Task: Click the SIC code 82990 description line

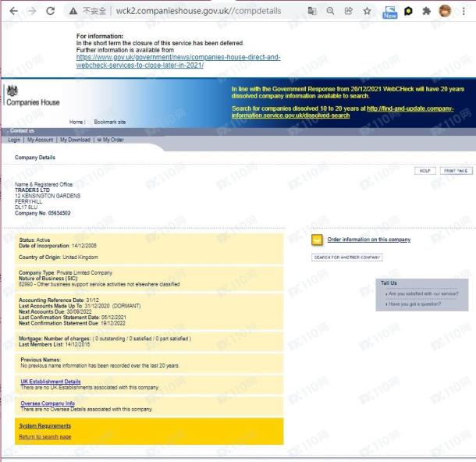Action: 99,284
